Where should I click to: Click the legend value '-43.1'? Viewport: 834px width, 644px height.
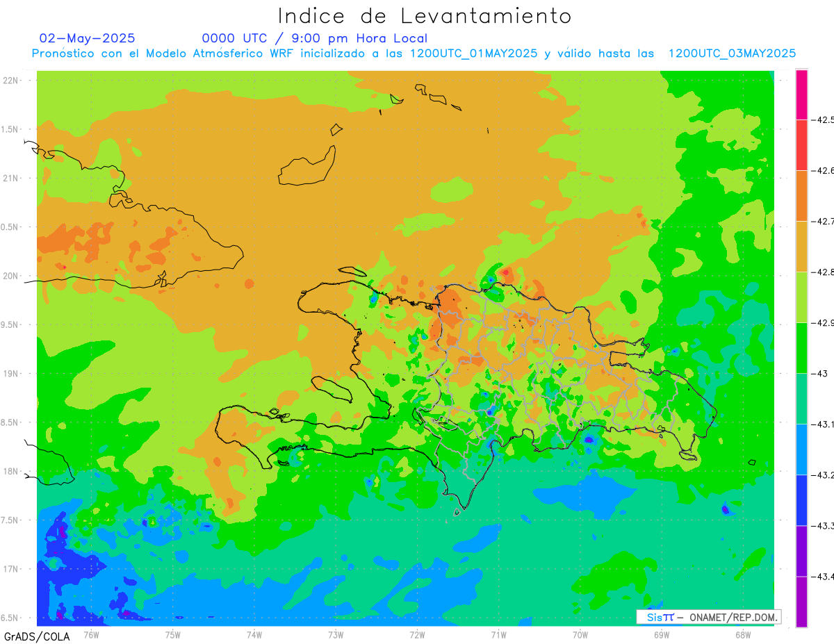pos(824,424)
